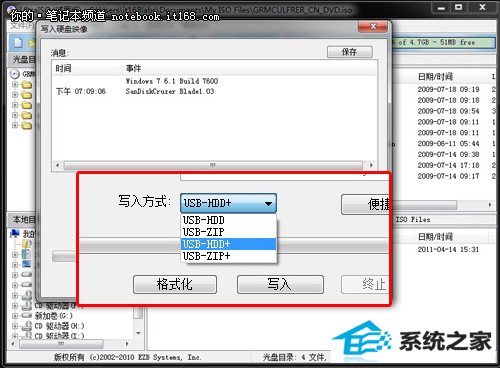This screenshot has width=500, height=368.
Task: Click image file list scrollbar right arrow
Action: coord(490,205)
